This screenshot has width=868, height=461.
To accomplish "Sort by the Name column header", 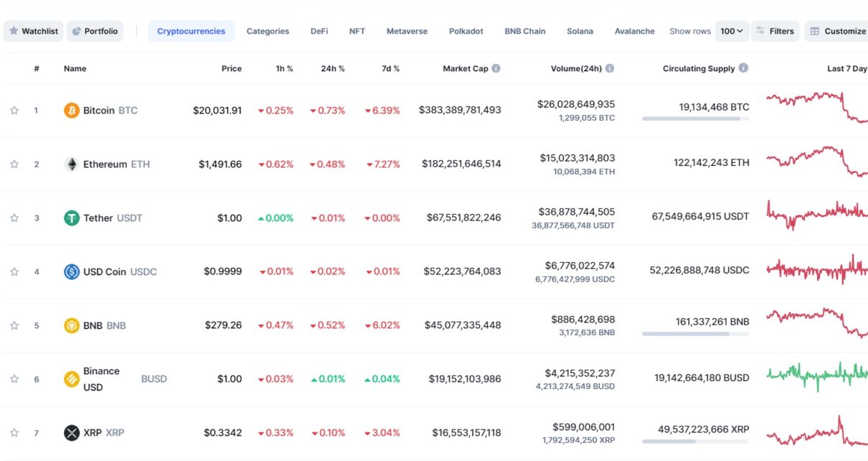I will point(75,69).
